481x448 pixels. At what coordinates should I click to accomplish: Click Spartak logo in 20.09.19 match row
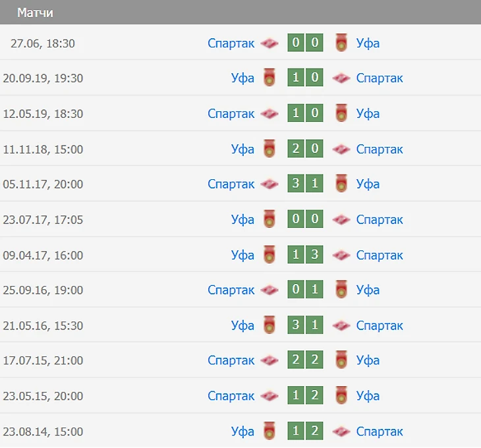pyautogui.click(x=341, y=78)
